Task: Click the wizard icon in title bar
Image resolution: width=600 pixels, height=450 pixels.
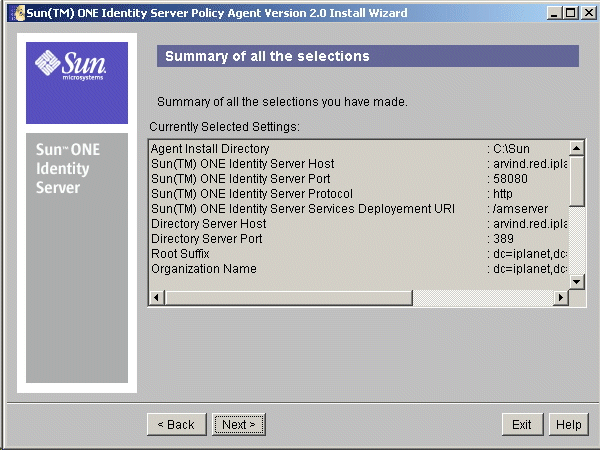Action: (x=18, y=13)
